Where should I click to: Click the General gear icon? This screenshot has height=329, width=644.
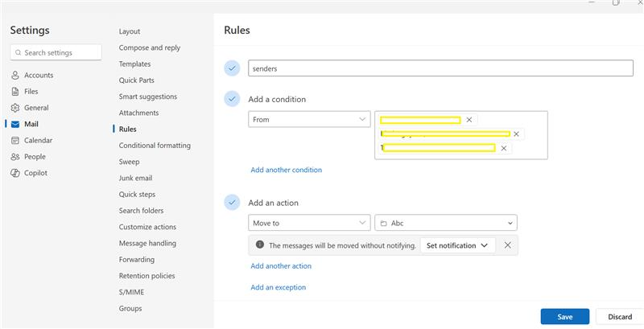(x=14, y=108)
